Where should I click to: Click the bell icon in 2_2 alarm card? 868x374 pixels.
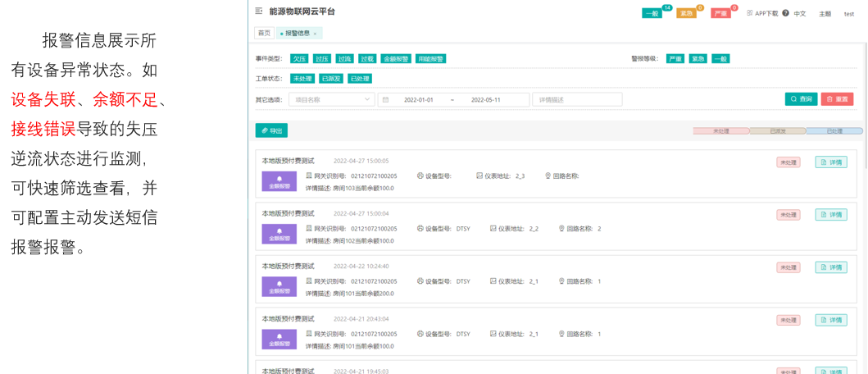point(279,231)
